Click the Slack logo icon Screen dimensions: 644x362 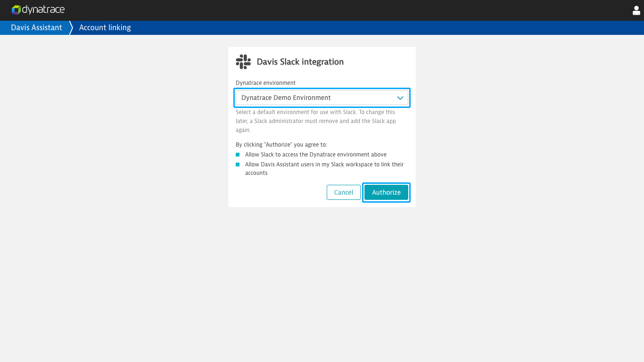[x=243, y=62]
